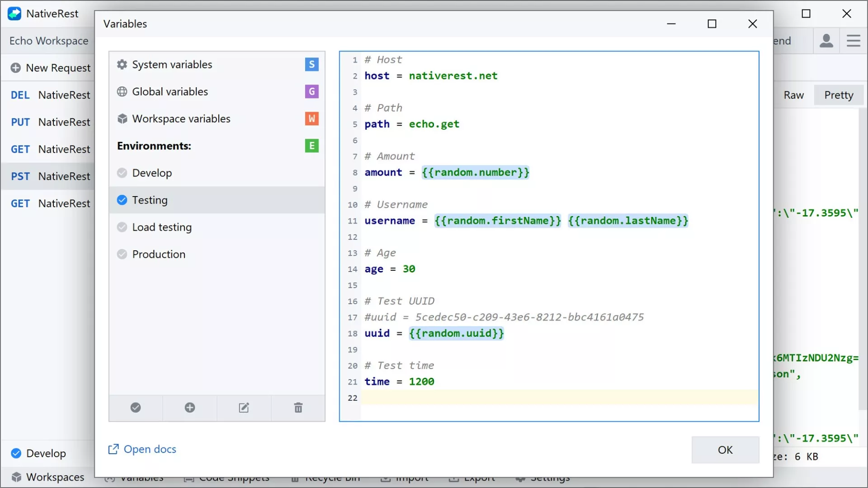Select the Develop environment radio
This screenshot has width=868, height=488.
122,173
